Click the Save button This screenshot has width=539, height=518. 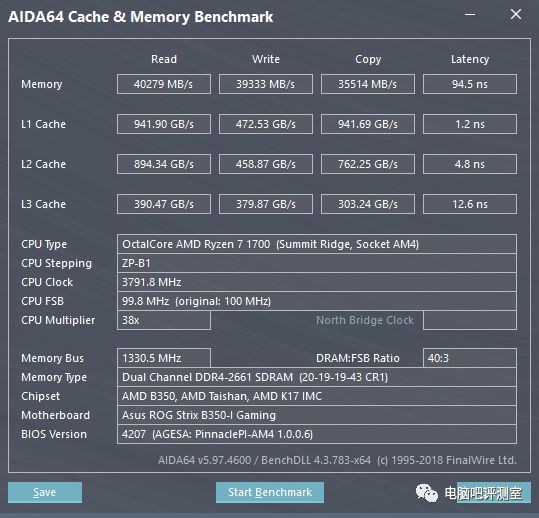[x=45, y=492]
